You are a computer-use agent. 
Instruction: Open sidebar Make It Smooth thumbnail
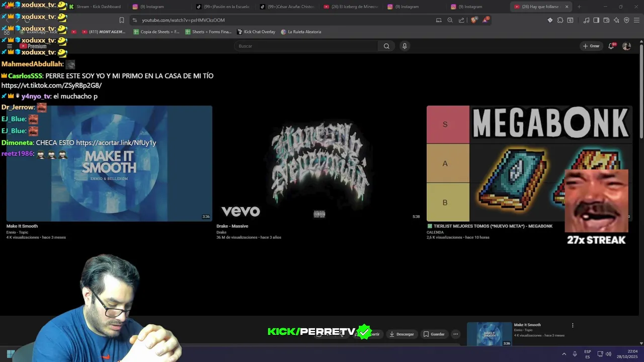490,334
